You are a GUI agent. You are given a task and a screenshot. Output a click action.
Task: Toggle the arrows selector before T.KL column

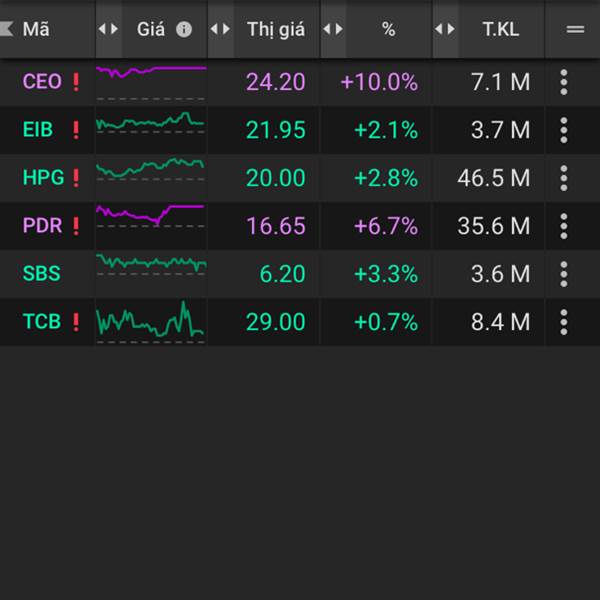(x=445, y=29)
